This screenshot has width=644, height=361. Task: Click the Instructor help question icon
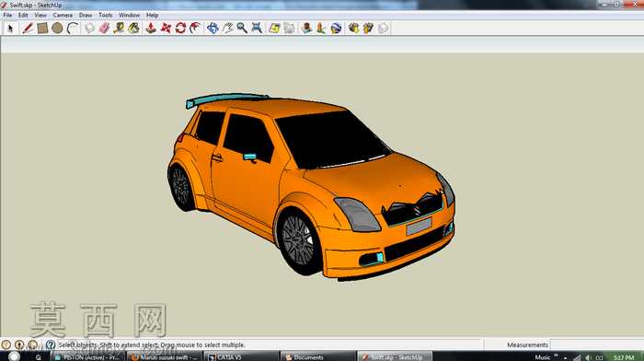click(51, 344)
